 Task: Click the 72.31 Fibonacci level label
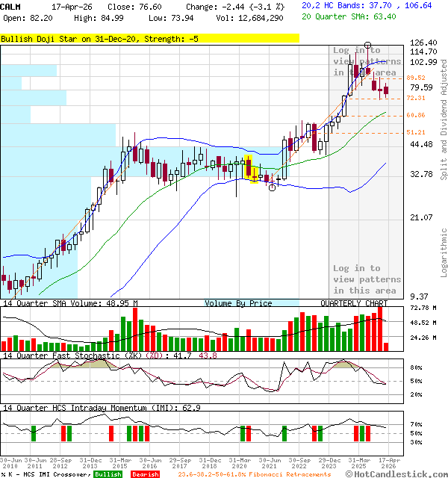[416, 98]
